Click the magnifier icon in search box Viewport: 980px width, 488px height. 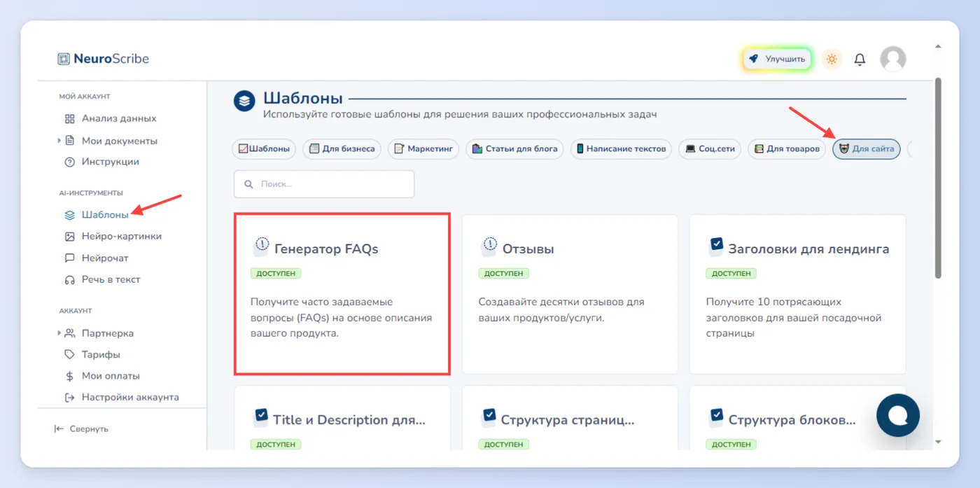248,184
